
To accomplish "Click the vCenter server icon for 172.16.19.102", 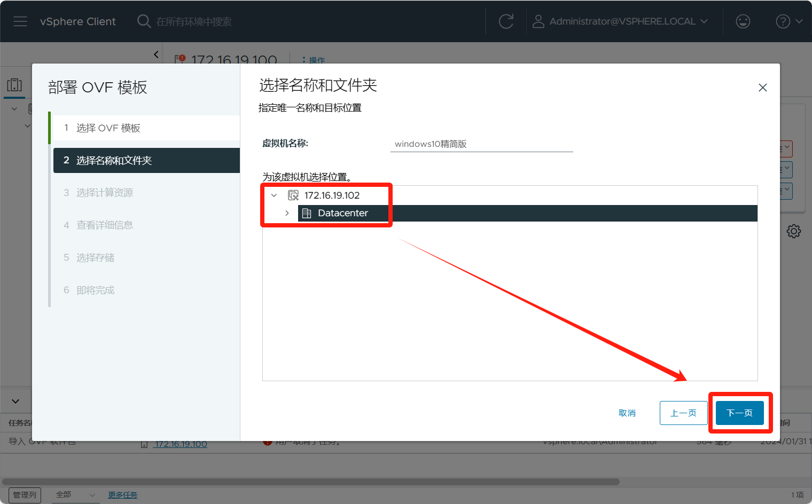I will pos(293,195).
